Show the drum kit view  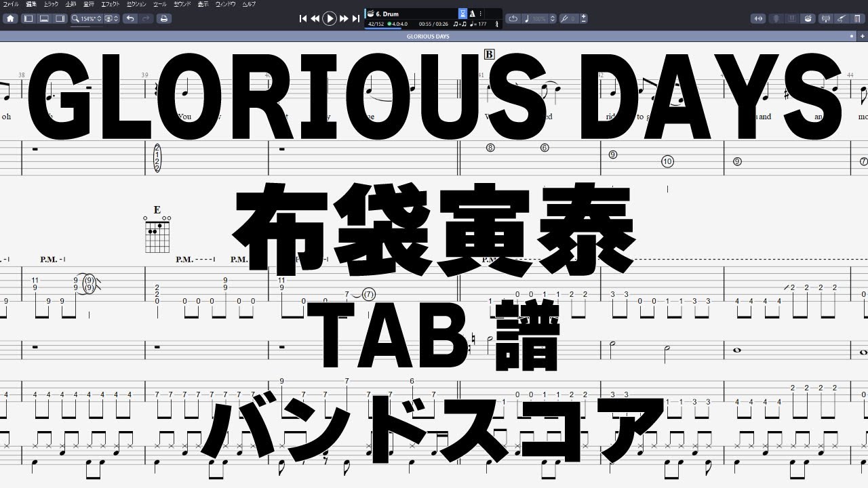[x=808, y=18]
